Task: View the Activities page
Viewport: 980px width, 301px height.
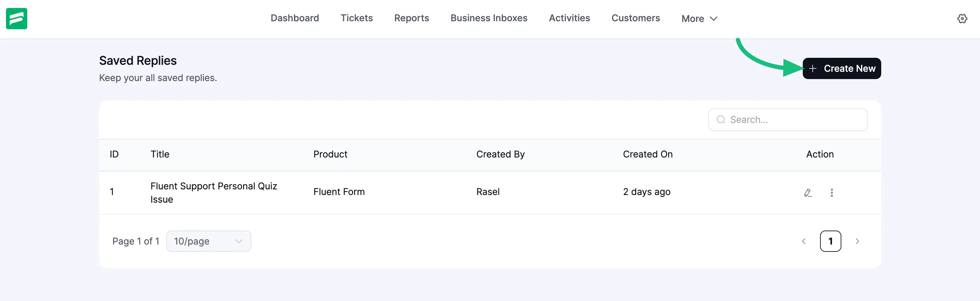Action: [569, 18]
